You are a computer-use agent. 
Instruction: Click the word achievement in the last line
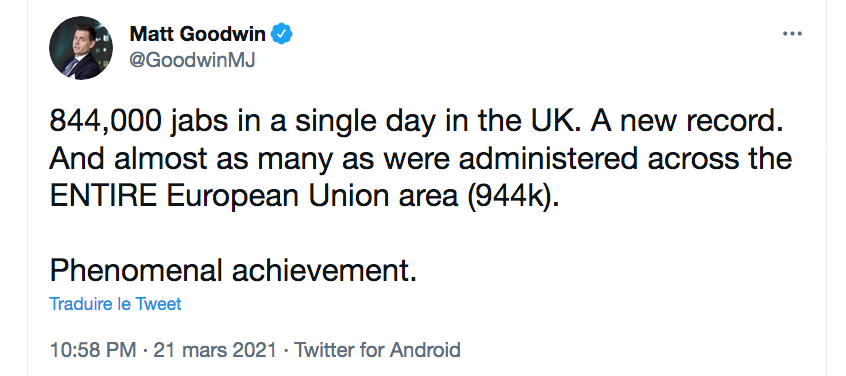(x=324, y=271)
